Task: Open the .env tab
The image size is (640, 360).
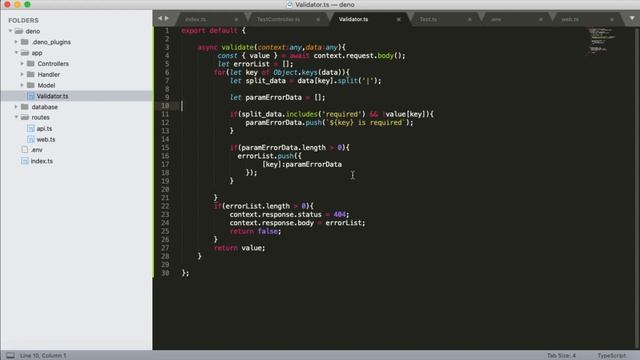Action: point(496,19)
